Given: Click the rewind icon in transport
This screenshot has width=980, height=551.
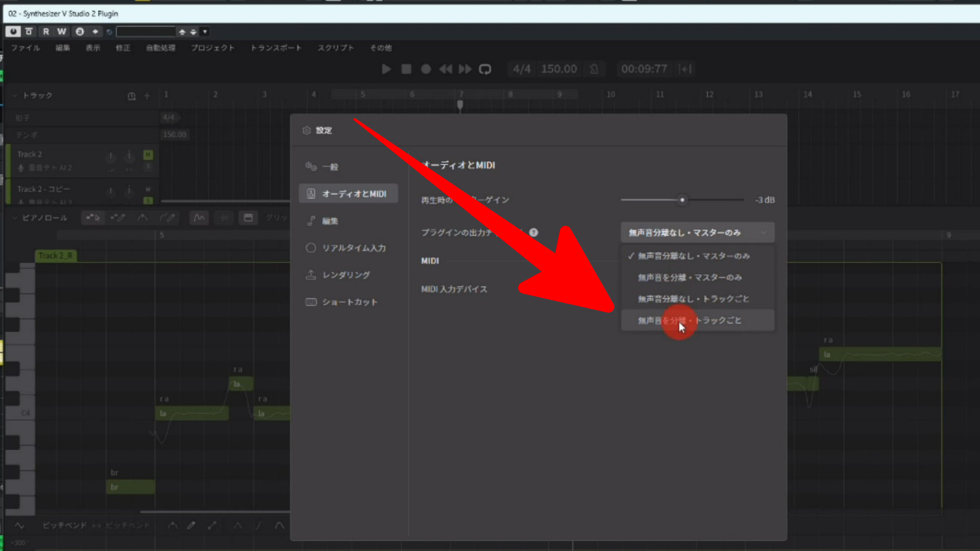Looking at the screenshot, I should point(446,69).
